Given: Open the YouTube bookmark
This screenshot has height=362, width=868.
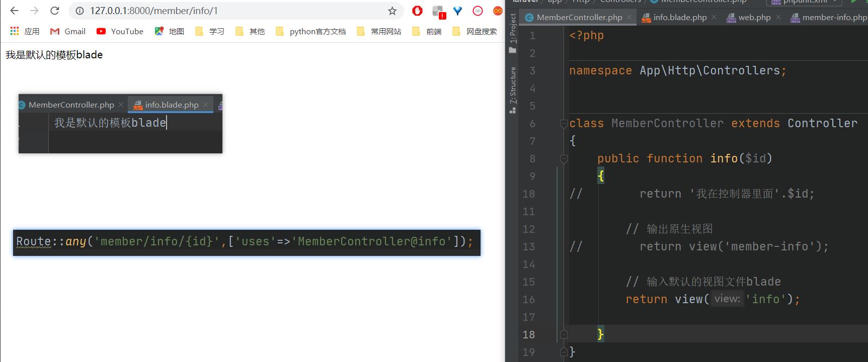Looking at the screenshot, I should tap(120, 31).
